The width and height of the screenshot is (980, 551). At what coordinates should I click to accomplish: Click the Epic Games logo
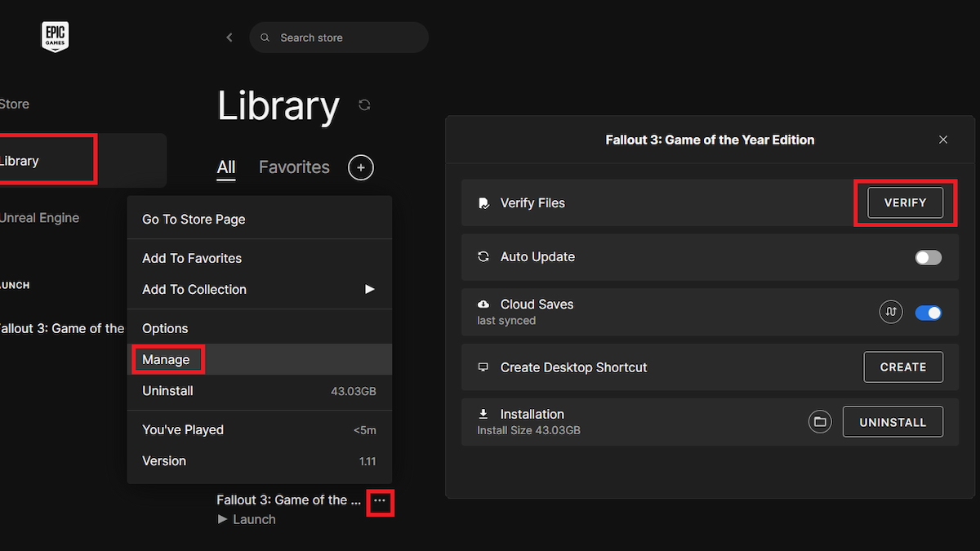click(56, 37)
